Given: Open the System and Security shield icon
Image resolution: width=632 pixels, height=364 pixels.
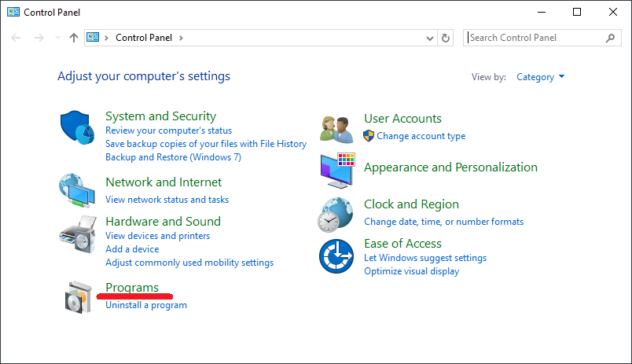Looking at the screenshot, I should coord(77,127).
